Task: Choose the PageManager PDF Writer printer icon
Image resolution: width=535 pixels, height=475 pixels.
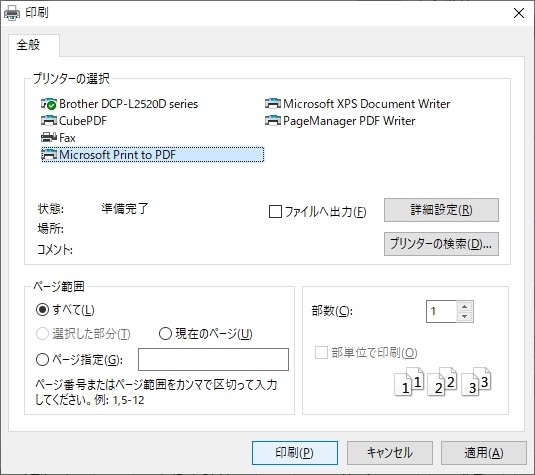Action: point(273,120)
